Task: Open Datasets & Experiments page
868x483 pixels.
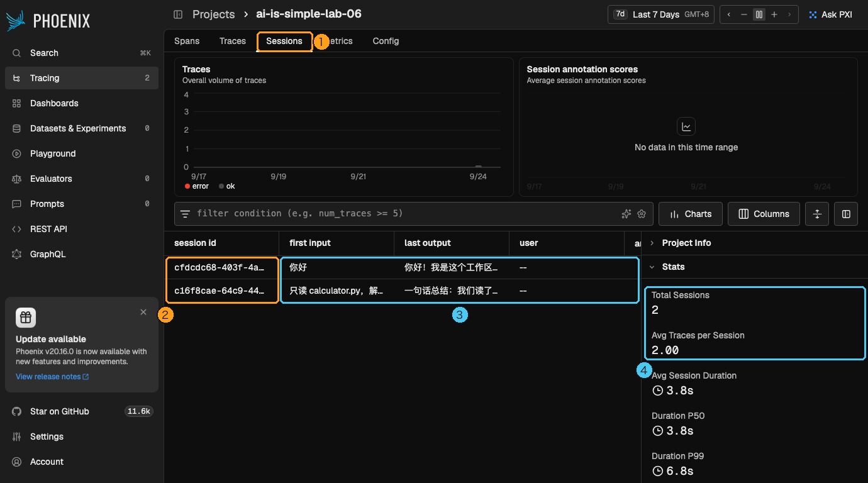Action: point(82,128)
